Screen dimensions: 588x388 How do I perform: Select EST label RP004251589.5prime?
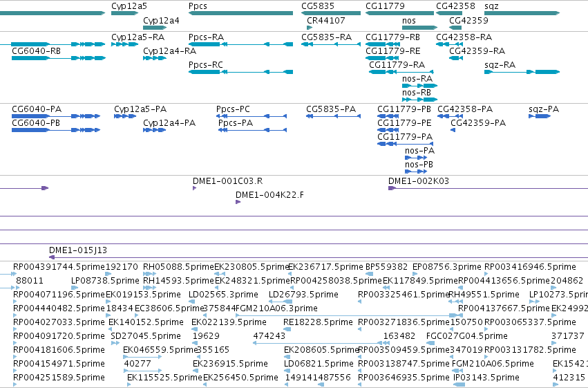59,378
